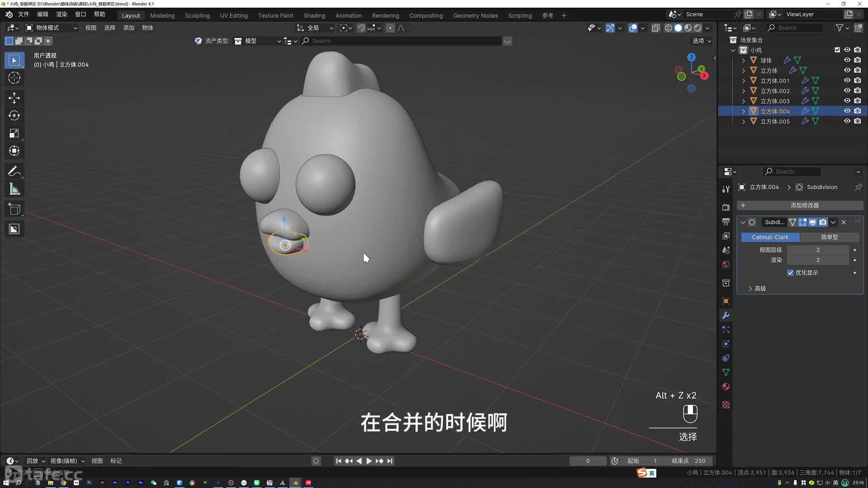Select the 简单型 subdivision type
Image resolution: width=868 pixels, height=488 pixels.
[829, 237]
